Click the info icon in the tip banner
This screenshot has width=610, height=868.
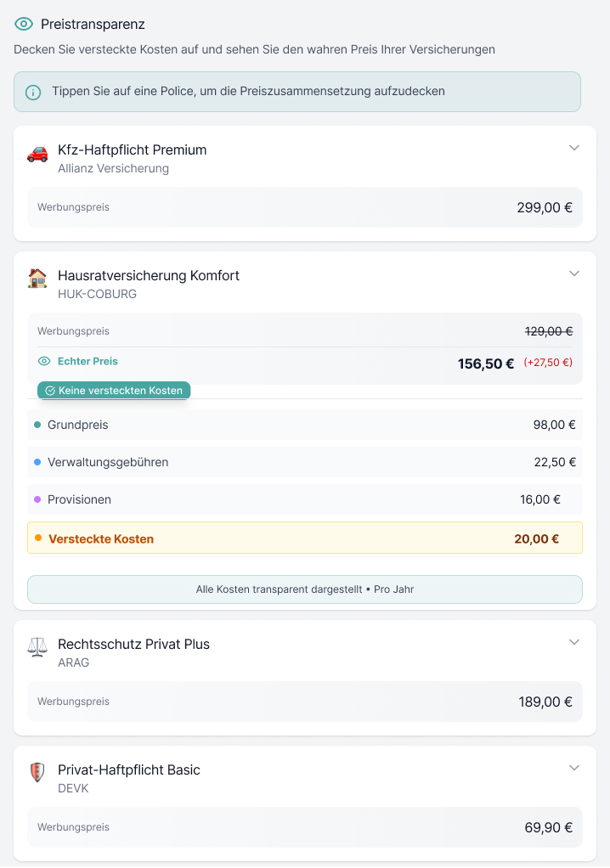click(33, 92)
